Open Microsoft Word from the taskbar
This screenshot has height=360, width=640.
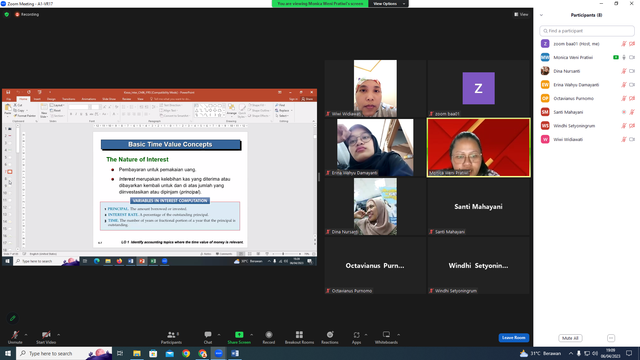[235, 353]
